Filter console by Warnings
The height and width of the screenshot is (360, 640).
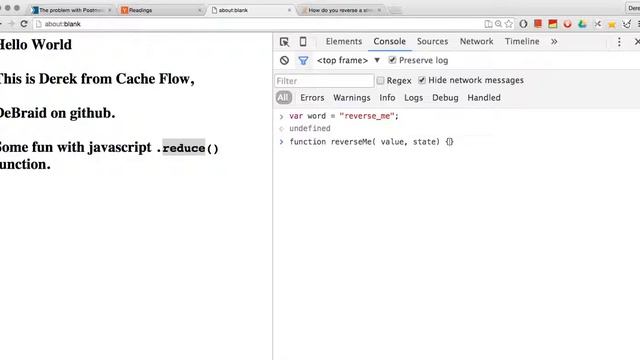point(351,98)
